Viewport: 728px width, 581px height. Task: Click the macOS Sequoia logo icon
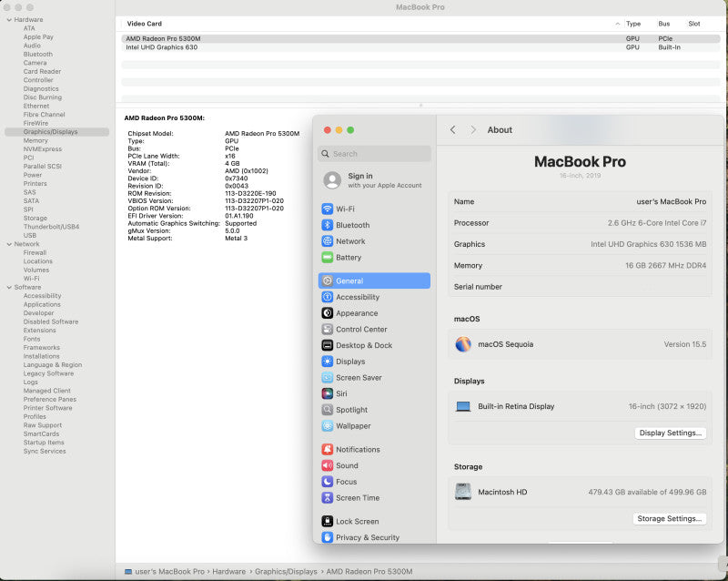(463, 344)
